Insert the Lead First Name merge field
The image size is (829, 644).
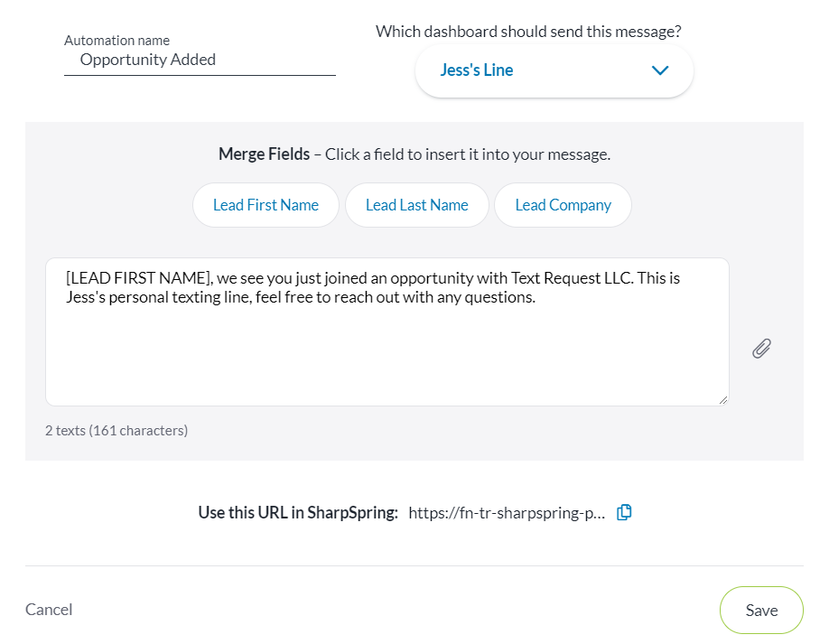click(x=265, y=205)
